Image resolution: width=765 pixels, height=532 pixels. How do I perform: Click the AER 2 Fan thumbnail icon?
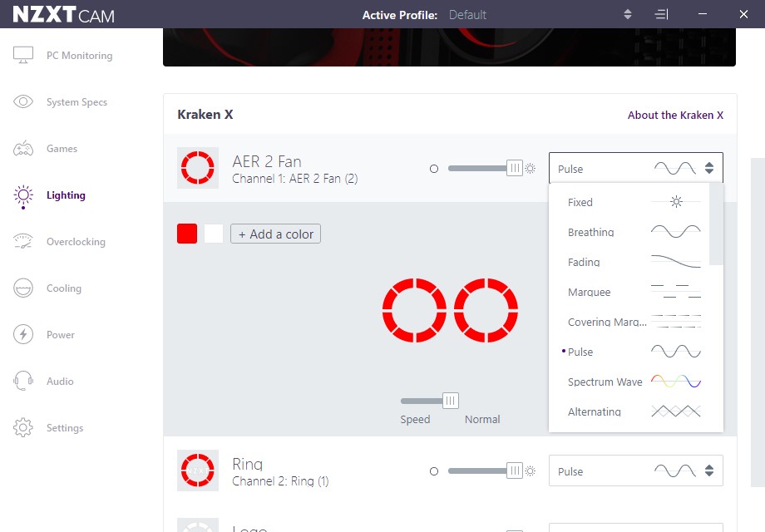pos(198,168)
